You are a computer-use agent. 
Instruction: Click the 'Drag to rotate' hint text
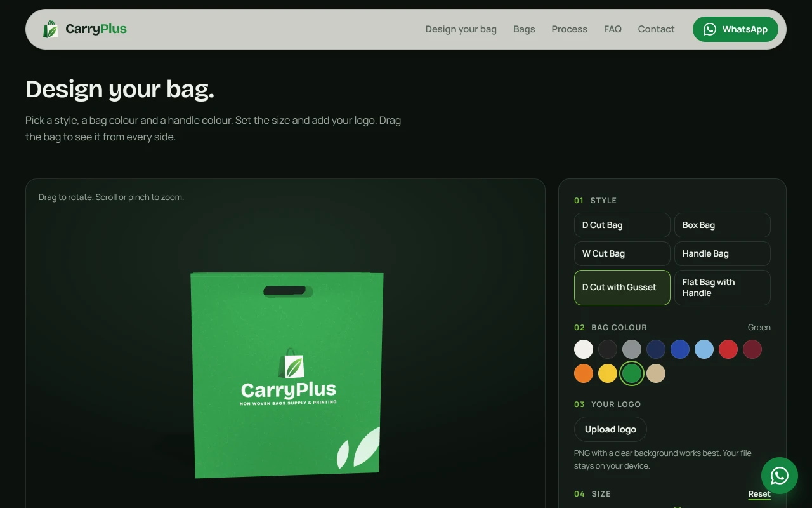(111, 197)
